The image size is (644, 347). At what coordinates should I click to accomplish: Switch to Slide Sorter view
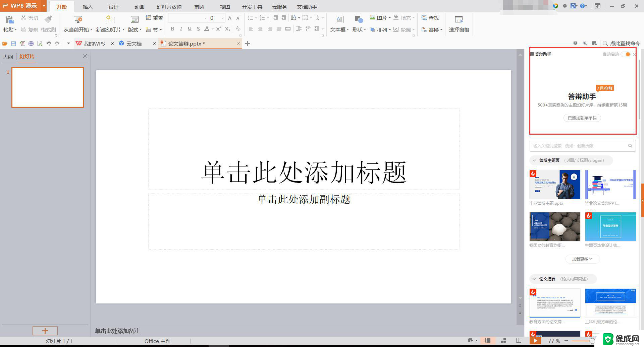(x=503, y=340)
